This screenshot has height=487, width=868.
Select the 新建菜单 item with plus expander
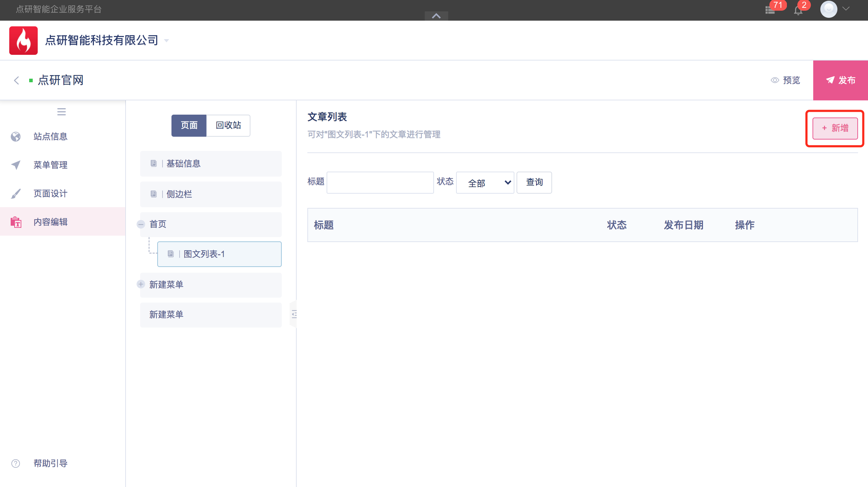pos(211,285)
